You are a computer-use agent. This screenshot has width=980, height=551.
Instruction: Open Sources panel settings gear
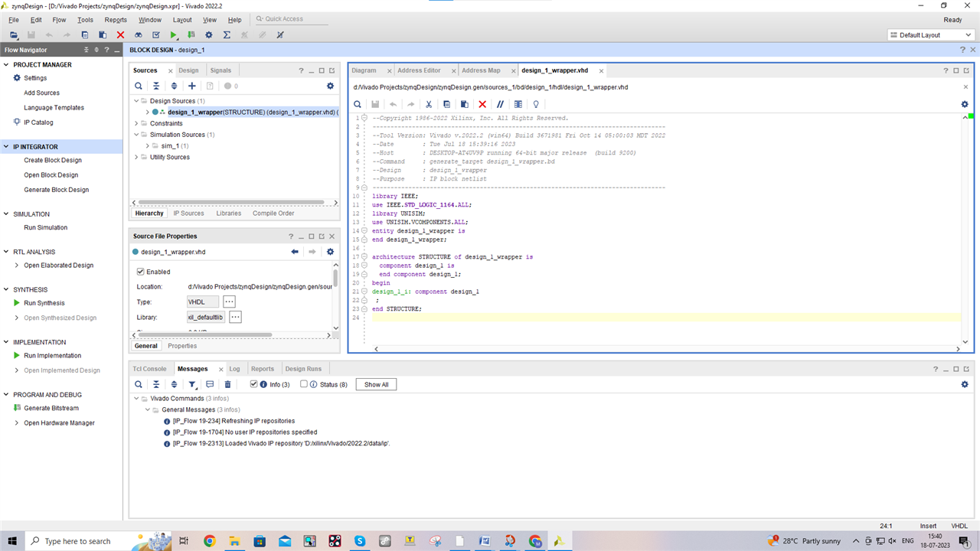(x=331, y=86)
